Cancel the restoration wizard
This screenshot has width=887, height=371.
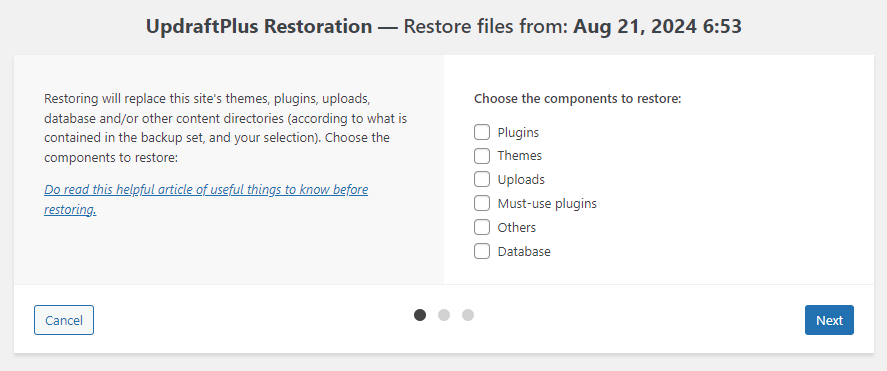pos(64,320)
